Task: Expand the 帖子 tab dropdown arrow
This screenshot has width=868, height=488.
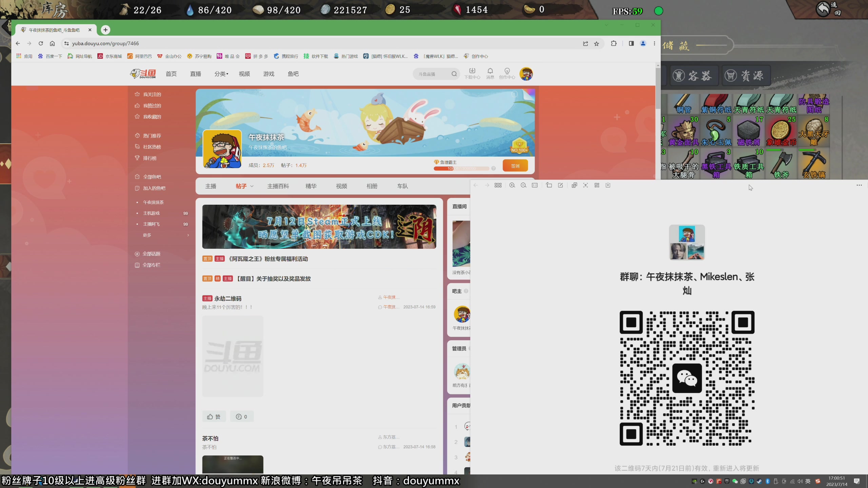Action: pyautogui.click(x=252, y=186)
